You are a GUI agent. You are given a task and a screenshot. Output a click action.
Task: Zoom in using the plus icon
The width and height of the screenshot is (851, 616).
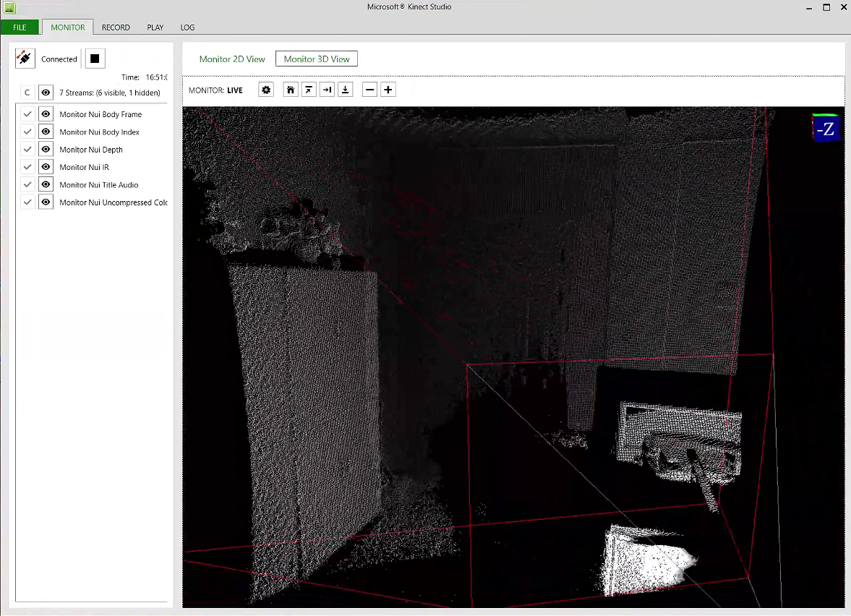(388, 89)
